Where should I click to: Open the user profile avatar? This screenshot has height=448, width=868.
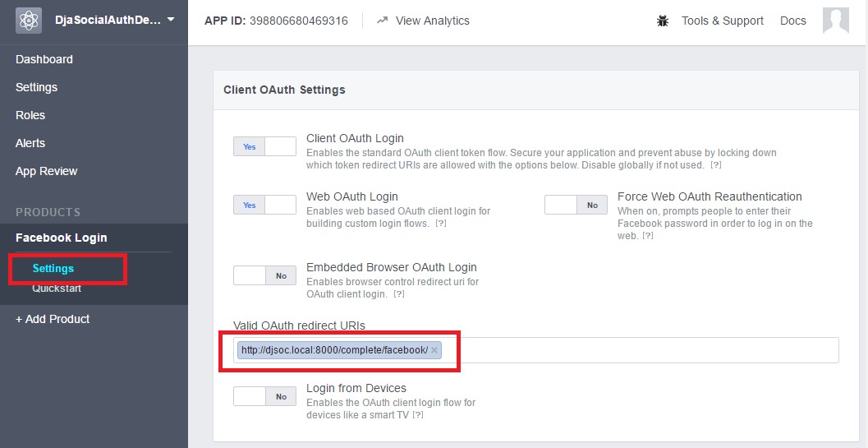tap(835, 21)
